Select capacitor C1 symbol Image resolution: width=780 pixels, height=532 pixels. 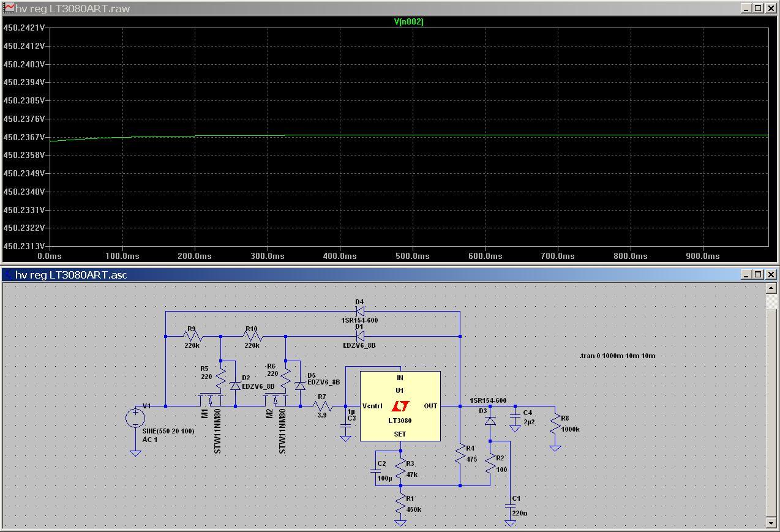coord(509,506)
